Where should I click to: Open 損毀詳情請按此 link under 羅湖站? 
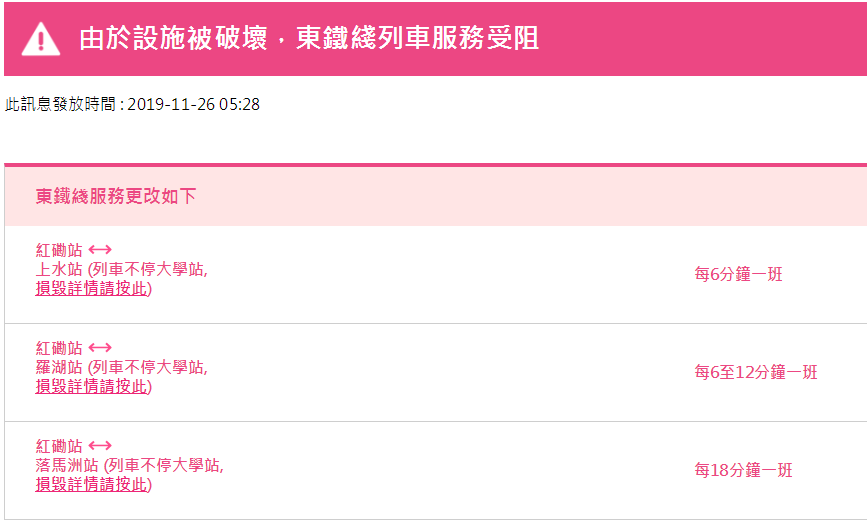92,387
